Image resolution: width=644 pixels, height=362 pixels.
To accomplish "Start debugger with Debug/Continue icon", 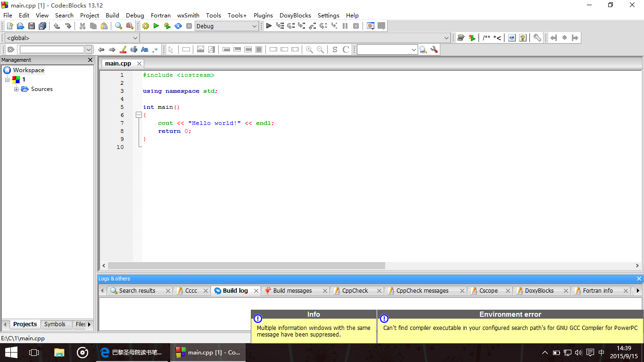I will click(x=269, y=26).
